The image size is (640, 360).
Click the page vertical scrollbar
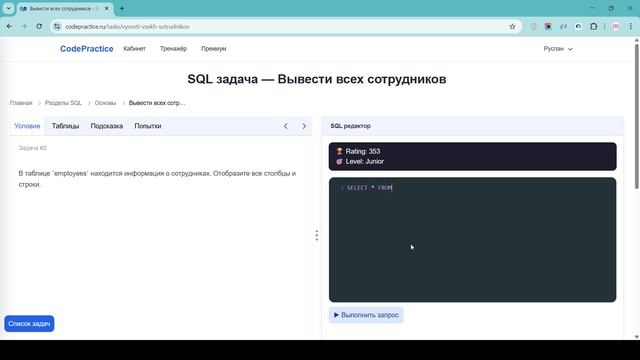point(636,116)
